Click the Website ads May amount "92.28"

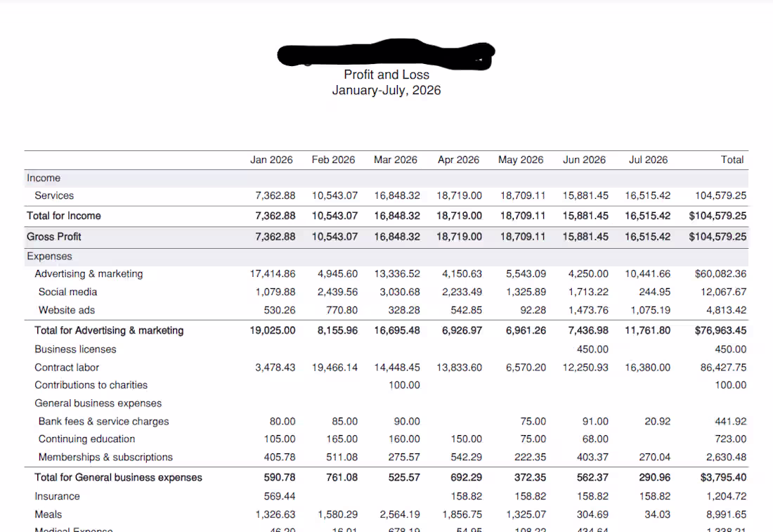tap(533, 310)
